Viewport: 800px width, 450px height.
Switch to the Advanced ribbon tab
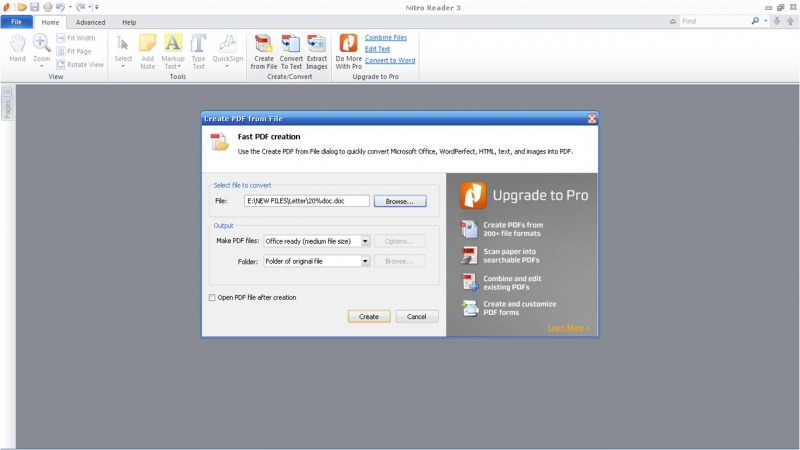90,21
